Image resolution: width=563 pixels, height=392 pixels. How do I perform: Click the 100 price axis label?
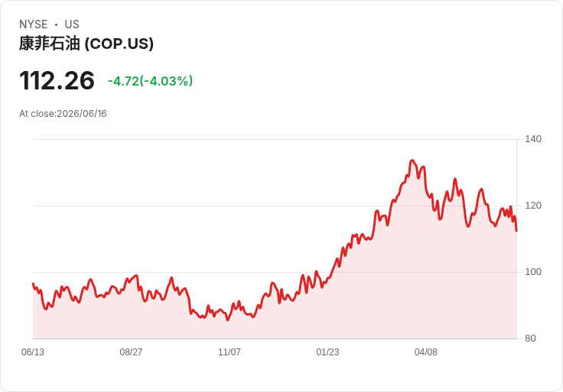[533, 272]
